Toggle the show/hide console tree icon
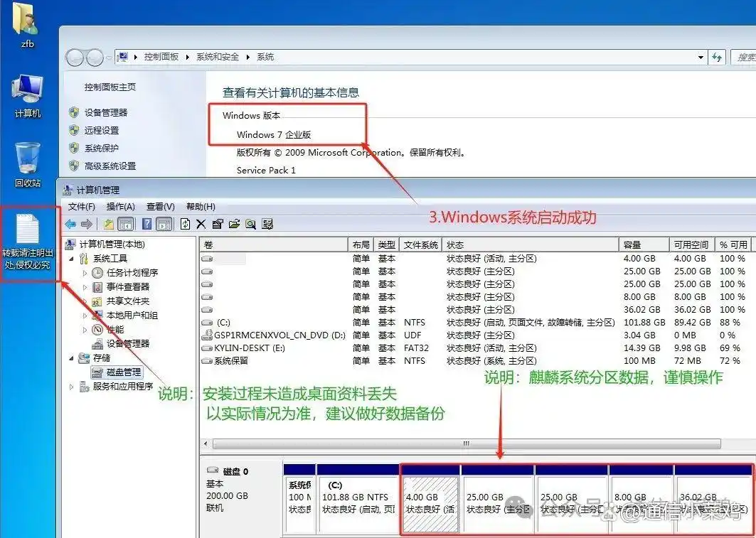This screenshot has width=756, height=538. click(126, 224)
